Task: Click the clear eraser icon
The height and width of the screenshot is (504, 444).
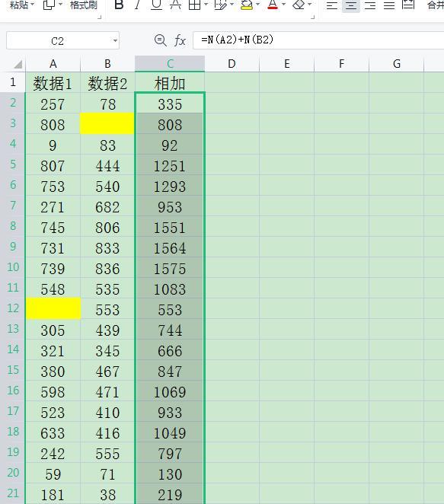Action: [x=299, y=5]
